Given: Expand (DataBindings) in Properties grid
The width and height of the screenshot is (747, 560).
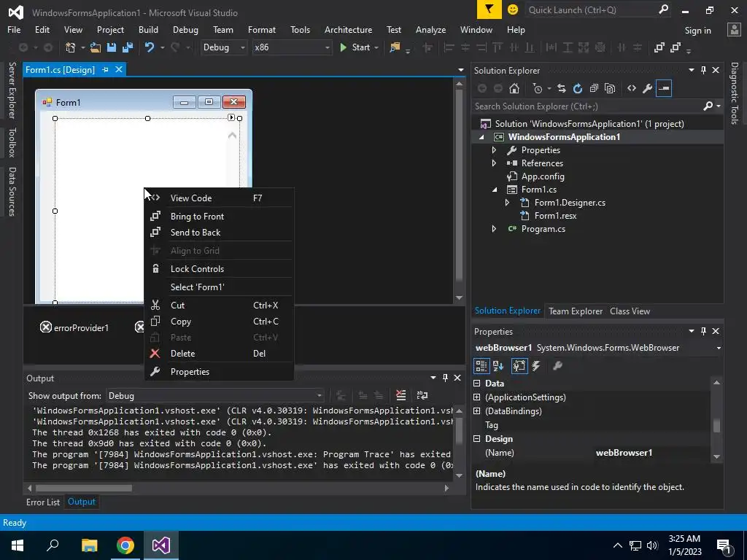Looking at the screenshot, I should coord(477,411).
